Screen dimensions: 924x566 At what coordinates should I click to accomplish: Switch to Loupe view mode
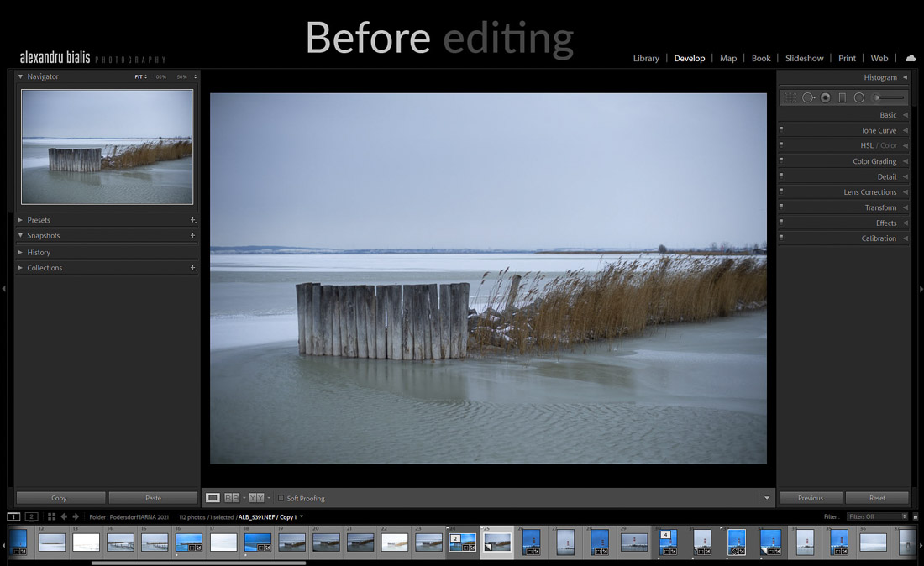(213, 498)
